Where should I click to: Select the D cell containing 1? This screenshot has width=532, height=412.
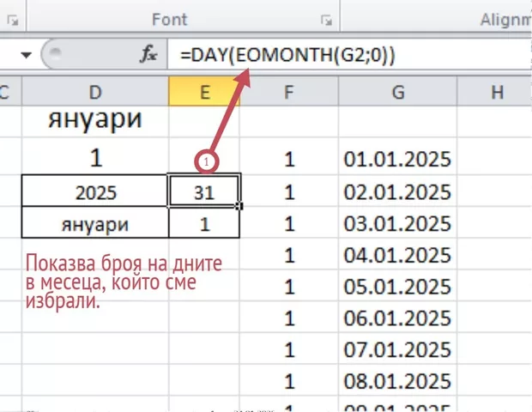[x=95, y=156]
